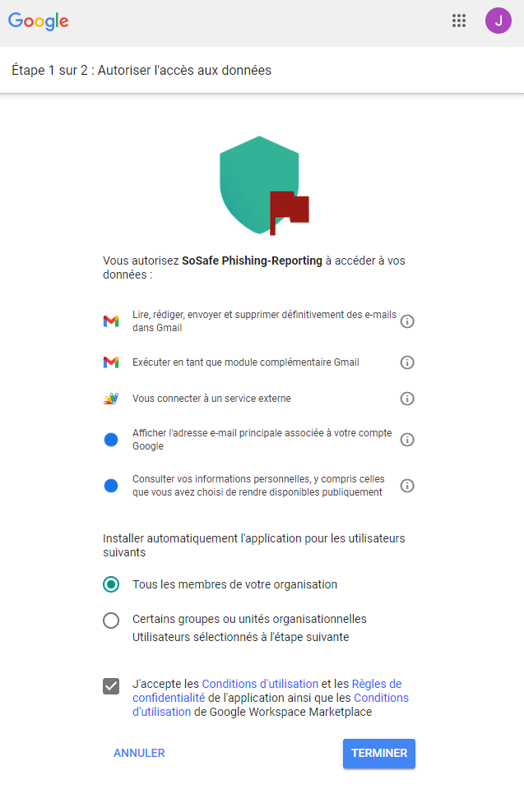Click the Gmail icon beside 'Exécuter en tant que module'
Screen dimensions: 524x812
pos(111,362)
